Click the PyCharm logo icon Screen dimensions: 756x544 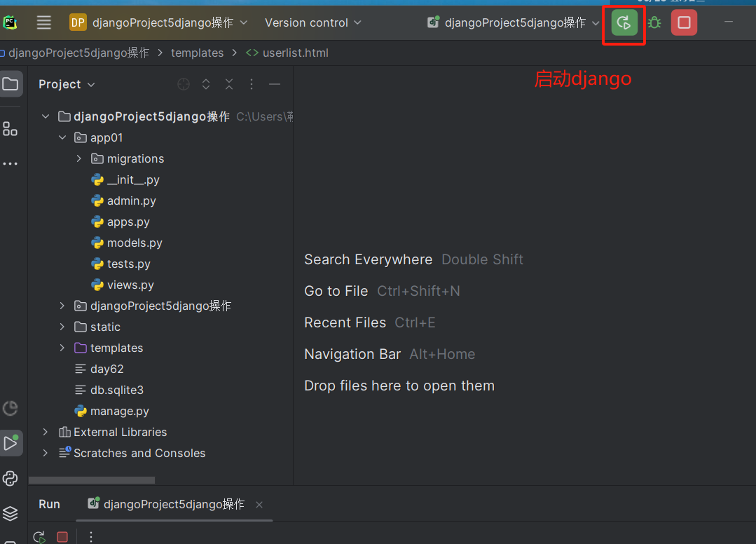[x=10, y=22]
